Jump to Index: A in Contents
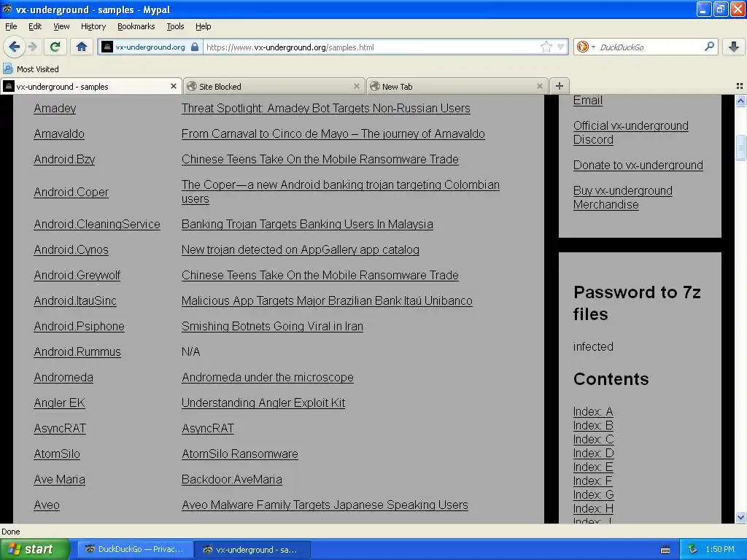This screenshot has height=560, width=747. point(593,411)
